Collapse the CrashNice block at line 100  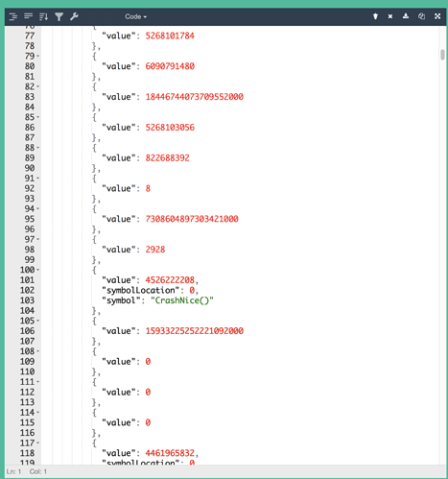click(38, 270)
